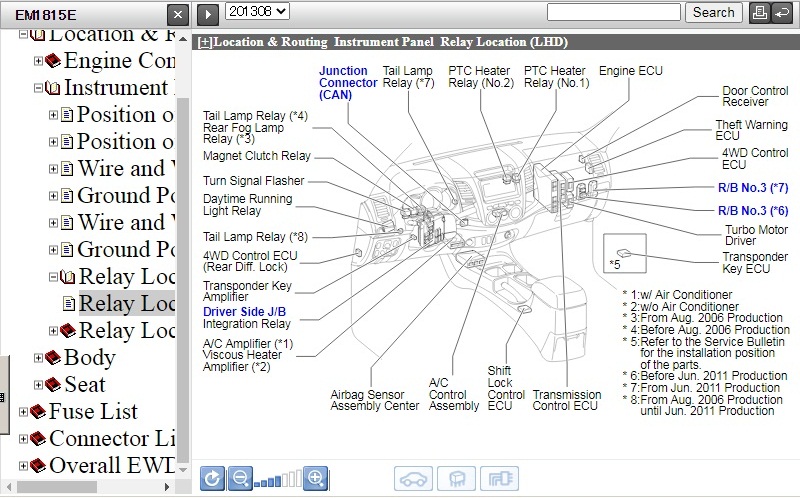
Task: Zoom out the diagram with minus magnifier
Action: pos(239,478)
